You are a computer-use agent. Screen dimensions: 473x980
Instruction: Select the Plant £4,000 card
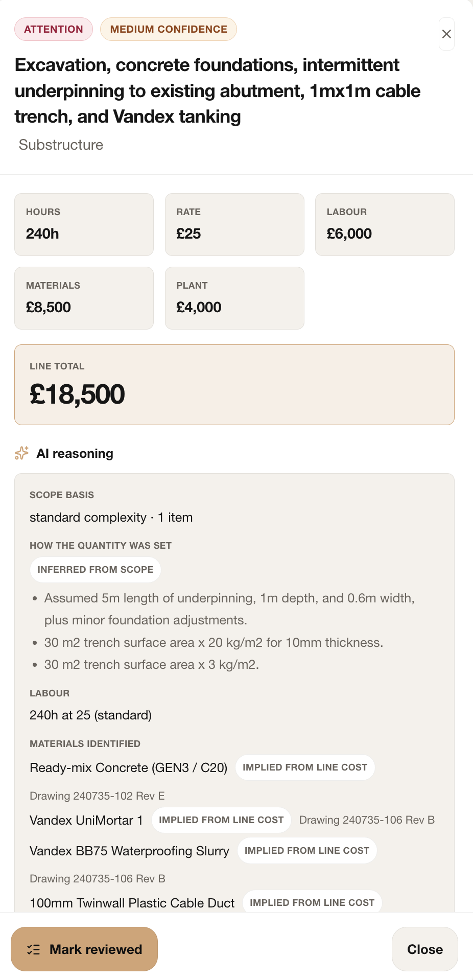[234, 298]
